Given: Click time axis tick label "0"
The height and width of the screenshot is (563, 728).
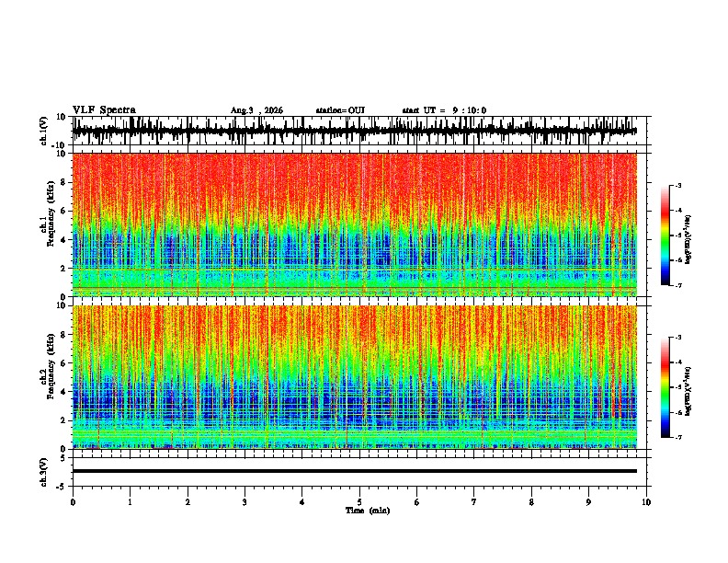Looking at the screenshot, I should [73, 502].
